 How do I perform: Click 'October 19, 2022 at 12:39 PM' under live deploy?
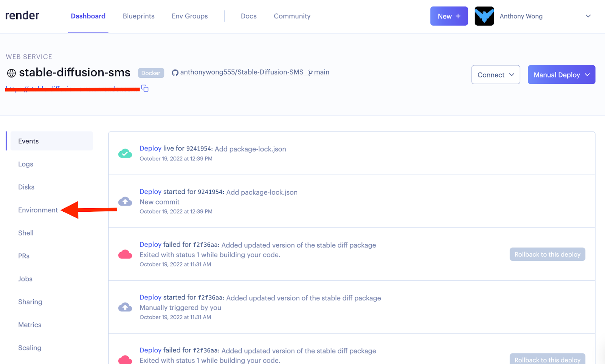(x=176, y=159)
